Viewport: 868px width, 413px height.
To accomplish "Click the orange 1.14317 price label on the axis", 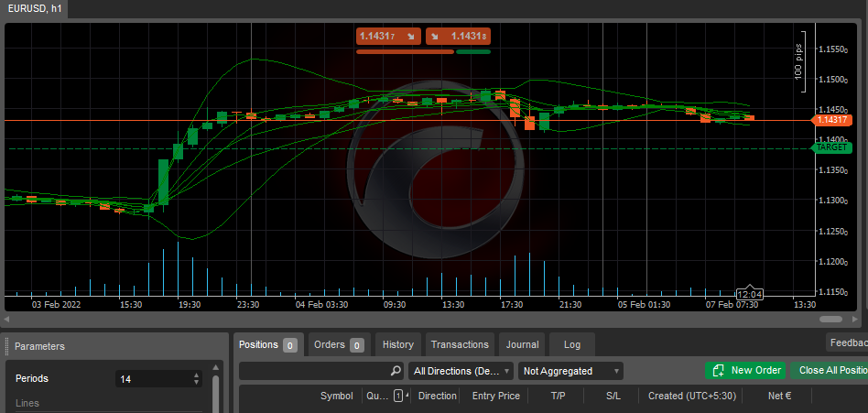I will coord(830,120).
